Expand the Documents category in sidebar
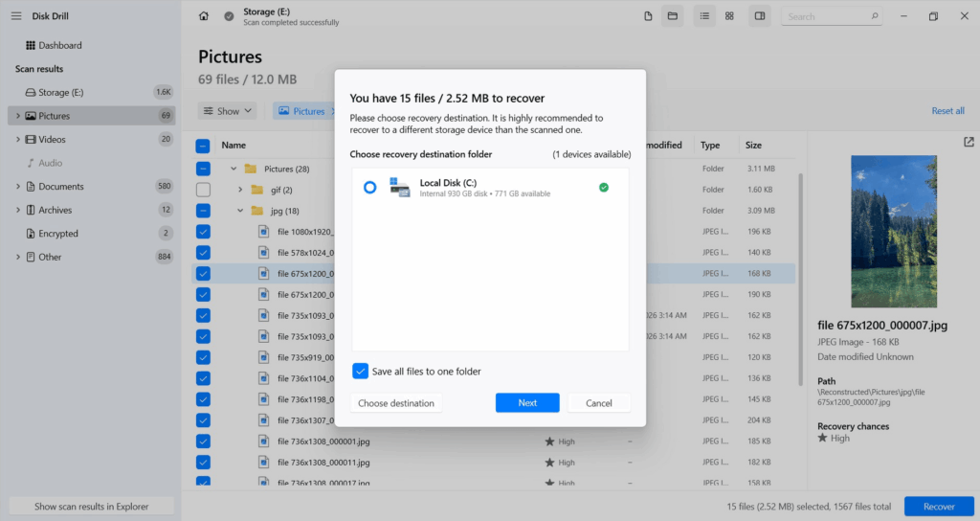 pyautogui.click(x=17, y=187)
